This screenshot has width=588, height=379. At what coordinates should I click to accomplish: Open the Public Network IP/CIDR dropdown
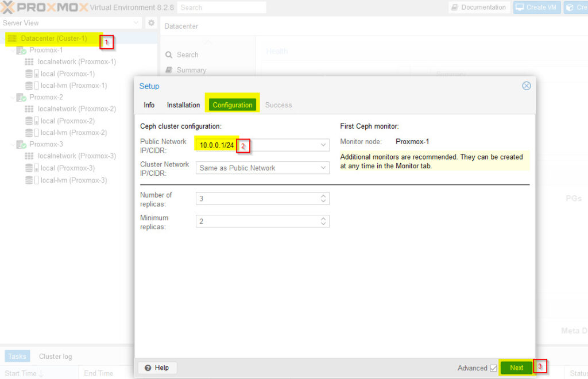(x=323, y=145)
